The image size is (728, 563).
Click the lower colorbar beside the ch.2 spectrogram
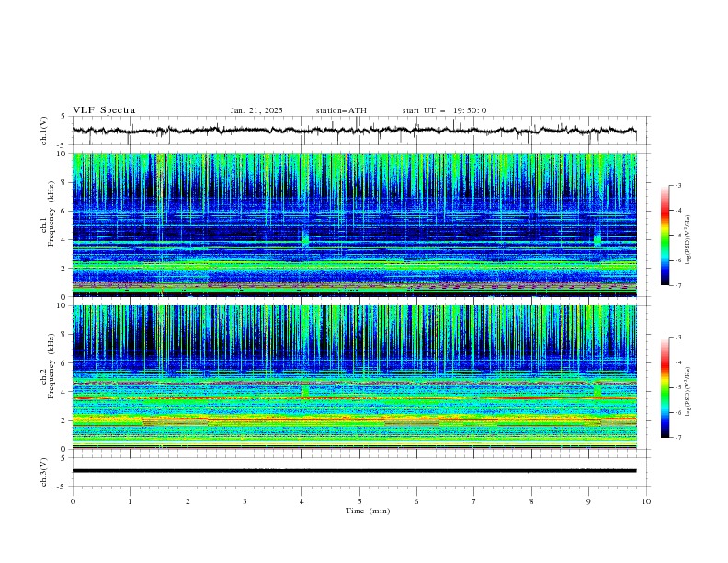(665, 387)
